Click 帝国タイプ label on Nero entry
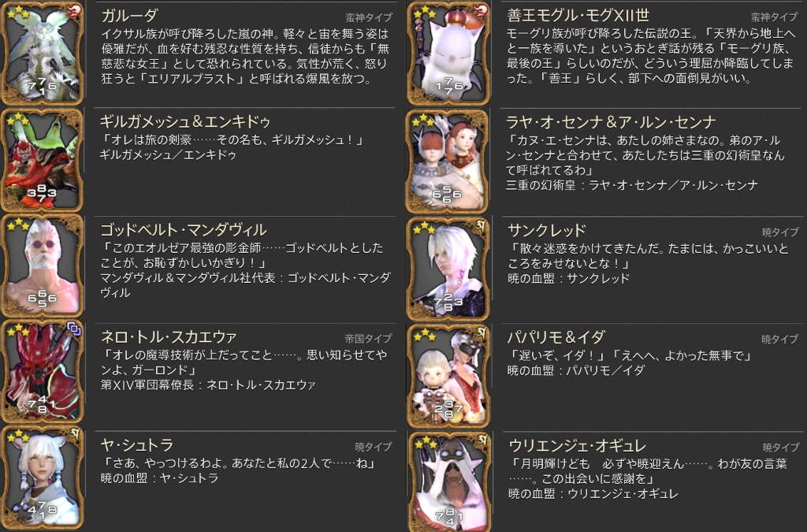The width and height of the screenshot is (807, 532). tap(368, 339)
